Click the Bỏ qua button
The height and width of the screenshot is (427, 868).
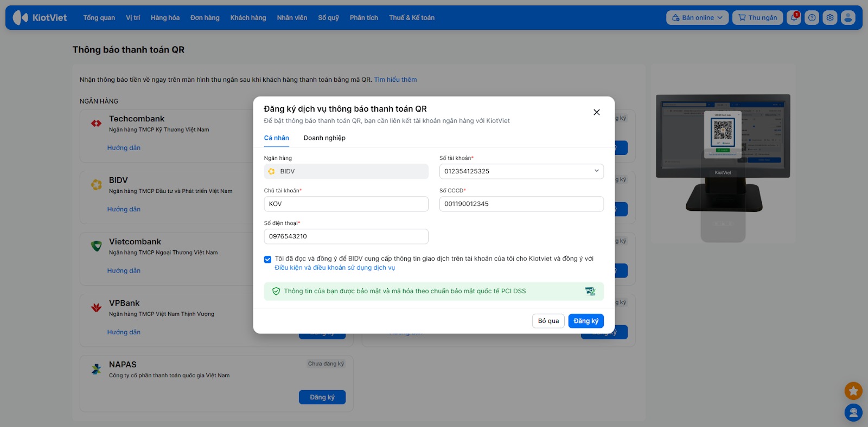548,321
